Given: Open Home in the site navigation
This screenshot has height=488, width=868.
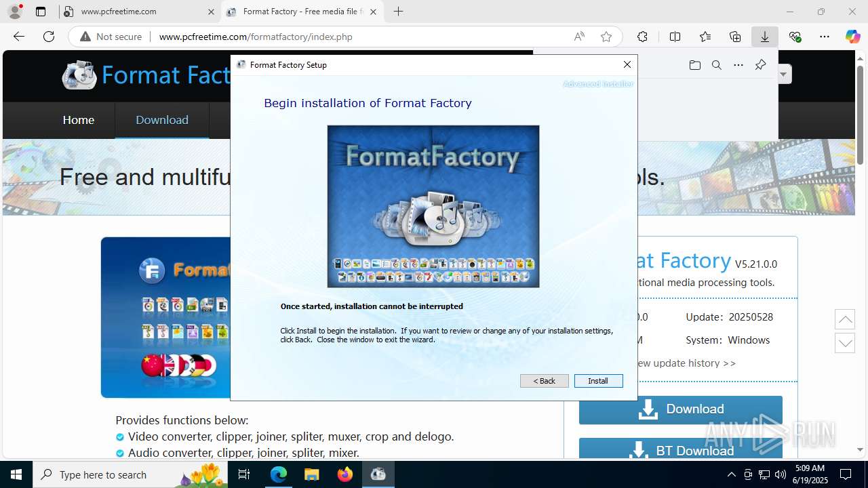Looking at the screenshot, I should click(79, 120).
